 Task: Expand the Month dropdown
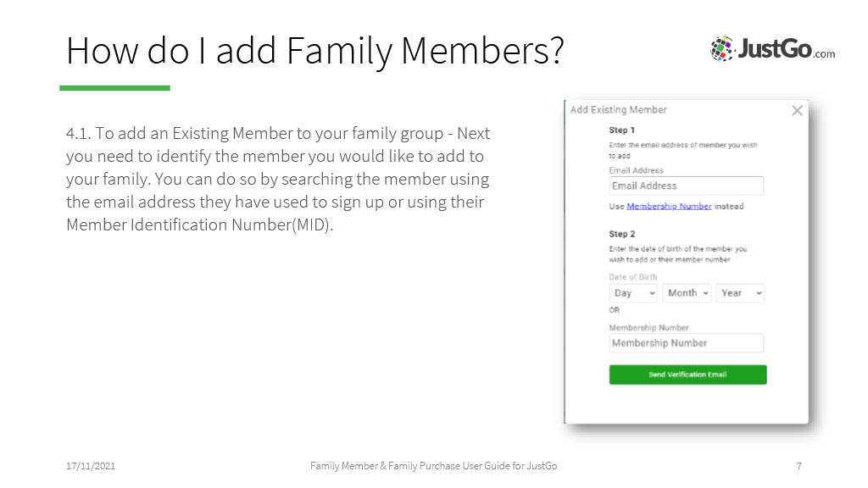pos(687,293)
